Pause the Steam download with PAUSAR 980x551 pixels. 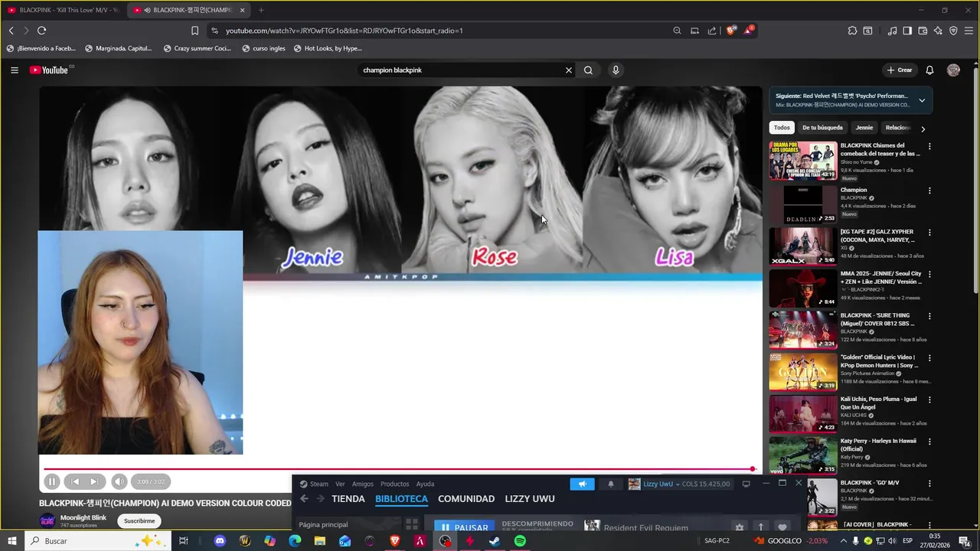pos(464,527)
